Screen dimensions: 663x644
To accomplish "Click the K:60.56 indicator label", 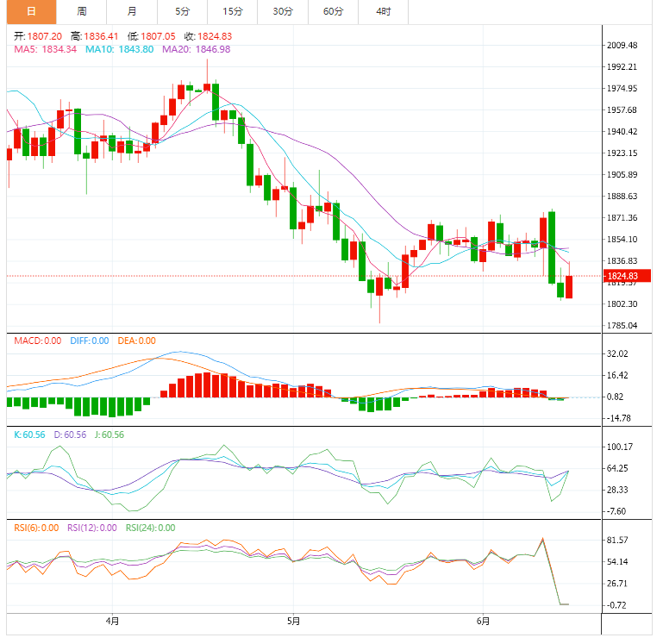I will click(29, 435).
